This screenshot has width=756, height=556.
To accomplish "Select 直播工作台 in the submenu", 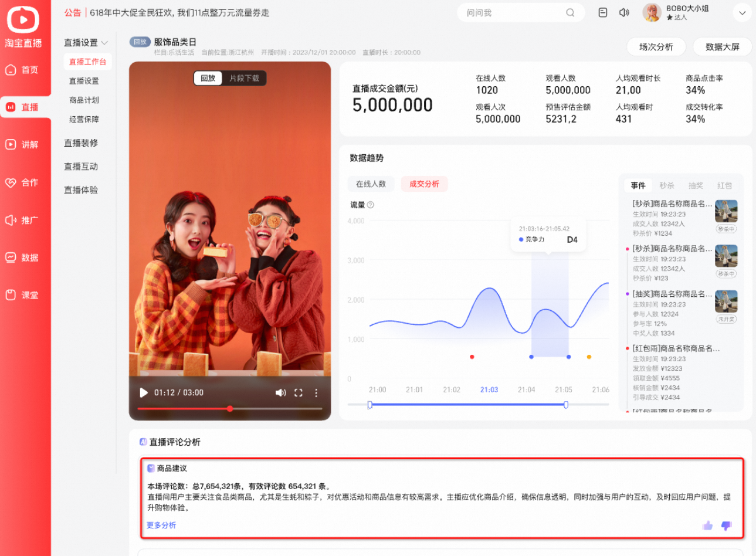I will [87, 62].
